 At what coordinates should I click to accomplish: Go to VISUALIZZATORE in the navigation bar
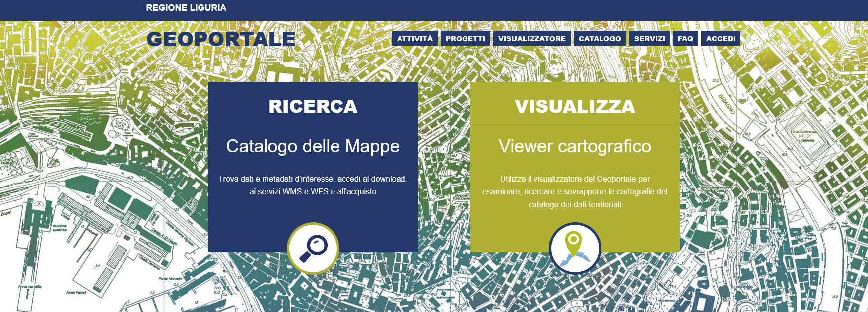point(532,38)
